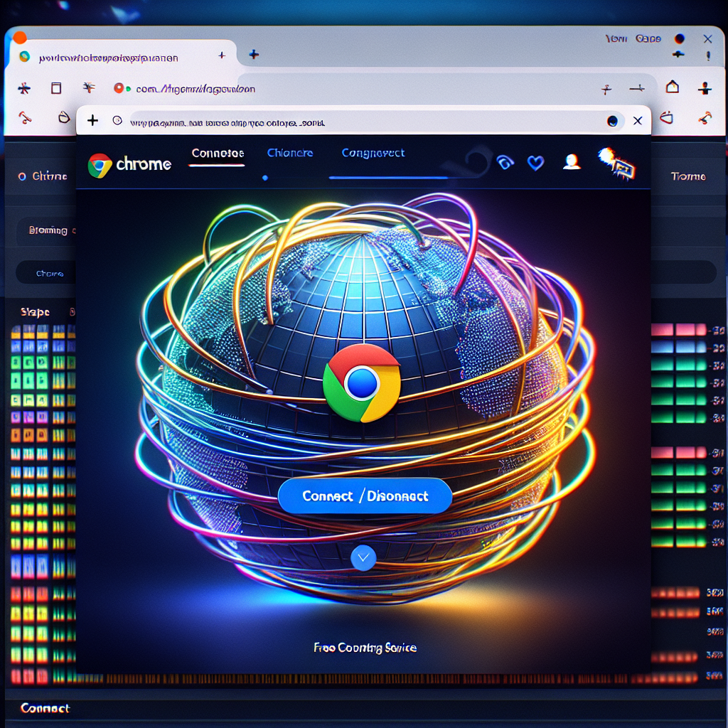The width and height of the screenshot is (728, 728).
Task: Click the plus icon in popup address bar
Action: tap(92, 121)
